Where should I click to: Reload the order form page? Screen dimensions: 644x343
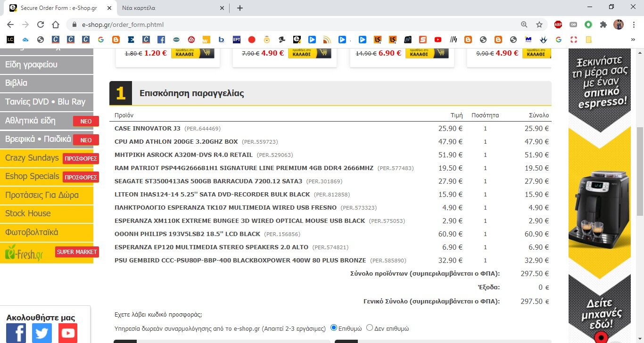(x=41, y=24)
